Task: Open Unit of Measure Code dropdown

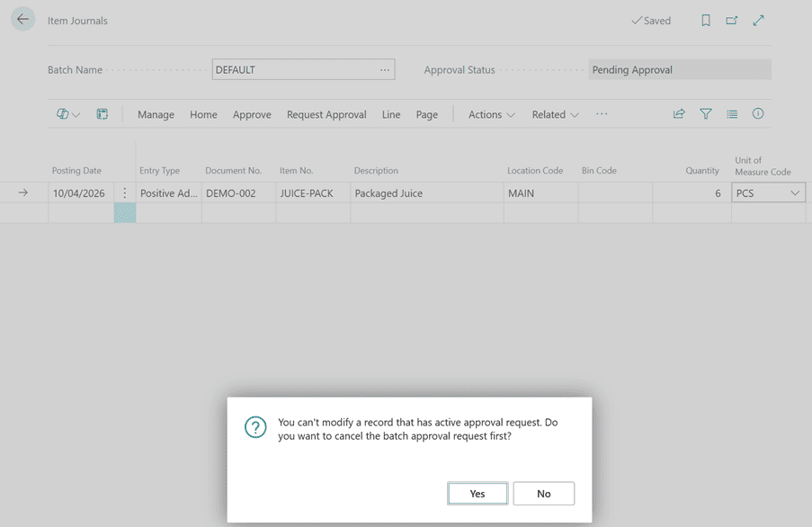Action: point(795,193)
